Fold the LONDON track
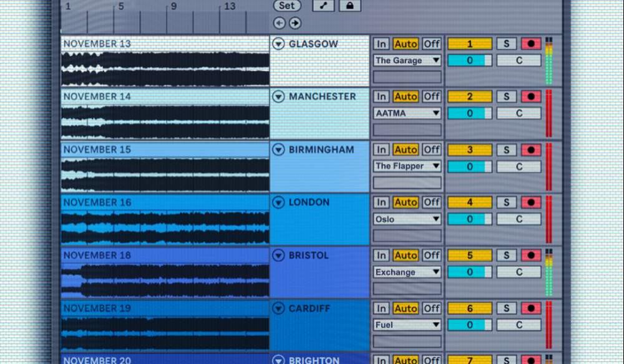The width and height of the screenshot is (624, 364). (278, 203)
